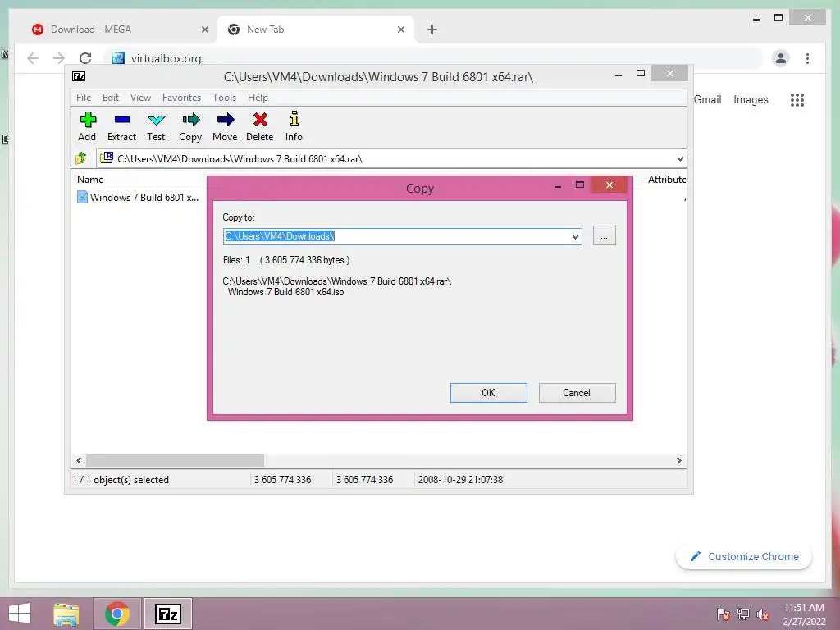
Task: Click the "Windows 7 Build 6801 x64.iso" text in dialog
Action: point(285,292)
